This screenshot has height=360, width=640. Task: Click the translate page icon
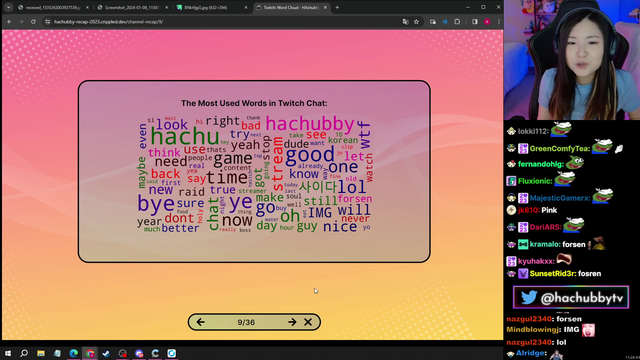(405, 22)
